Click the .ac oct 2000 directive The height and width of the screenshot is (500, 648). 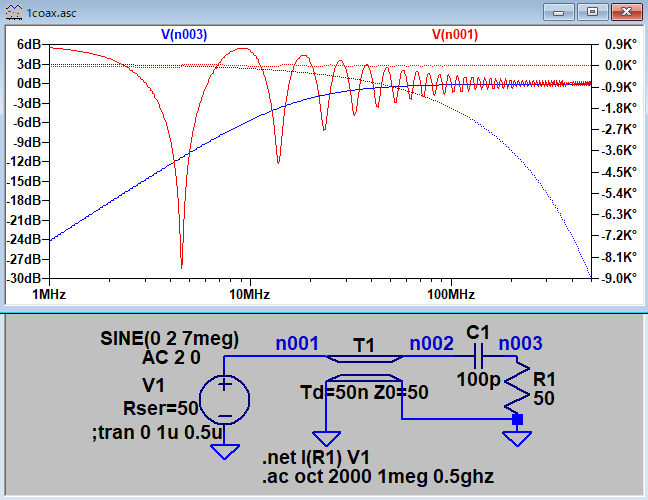[x=378, y=477]
